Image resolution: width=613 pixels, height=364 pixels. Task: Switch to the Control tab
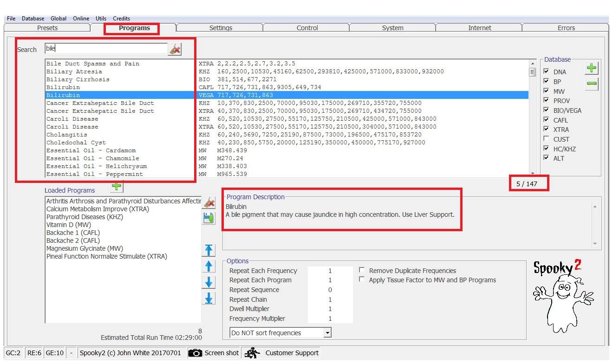pos(307,28)
